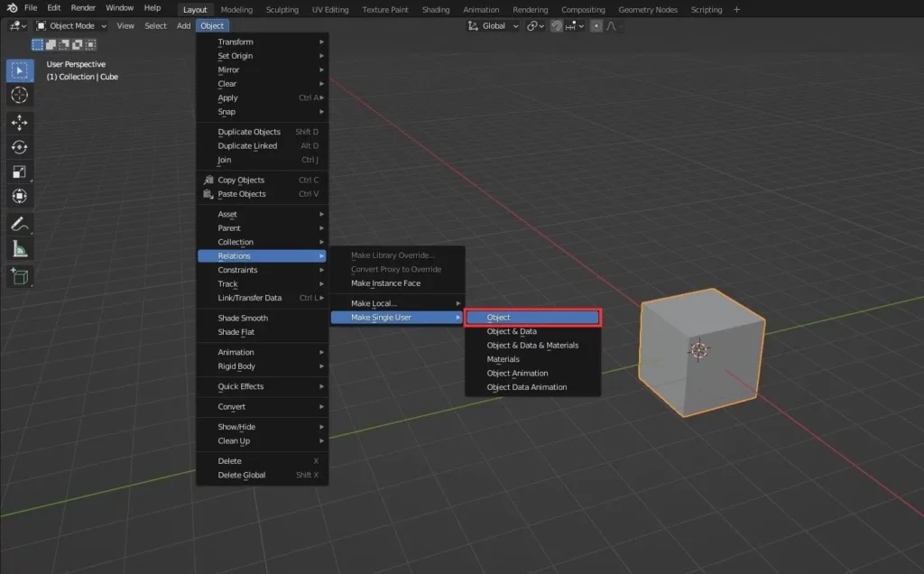Click Shade Flat
This screenshot has height=574, width=924.
(x=263, y=332)
